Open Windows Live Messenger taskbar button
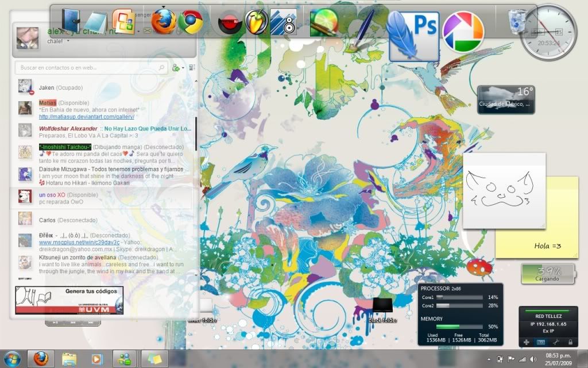Image resolution: width=588 pixels, height=368 pixels. tap(125, 359)
